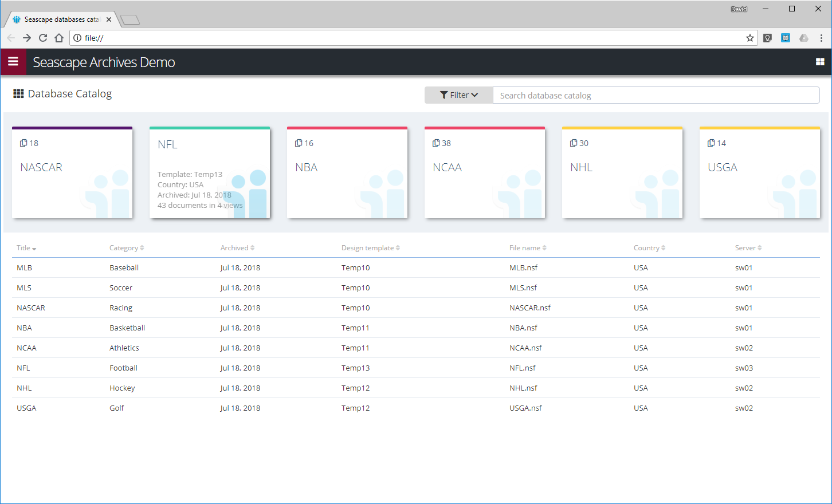Sort the table by Title
This screenshot has height=504, width=832.
(x=26, y=248)
